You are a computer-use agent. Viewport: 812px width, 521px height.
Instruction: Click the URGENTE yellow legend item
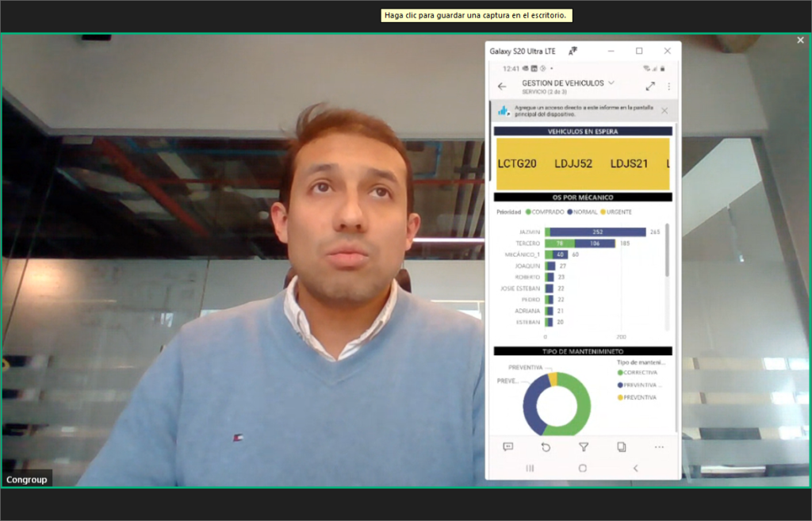[x=615, y=212]
